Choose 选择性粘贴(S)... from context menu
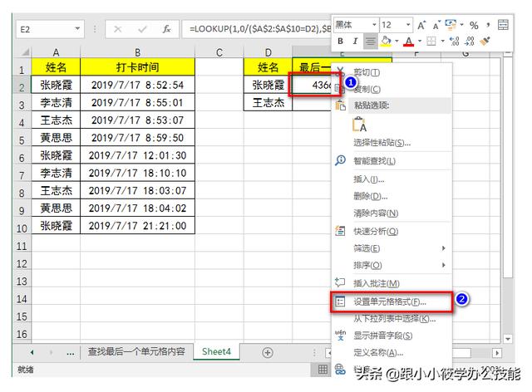 (392, 143)
